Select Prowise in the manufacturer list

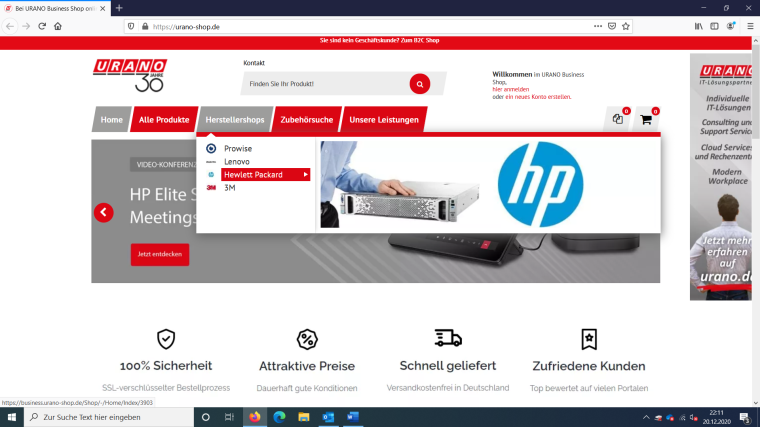(x=238, y=148)
